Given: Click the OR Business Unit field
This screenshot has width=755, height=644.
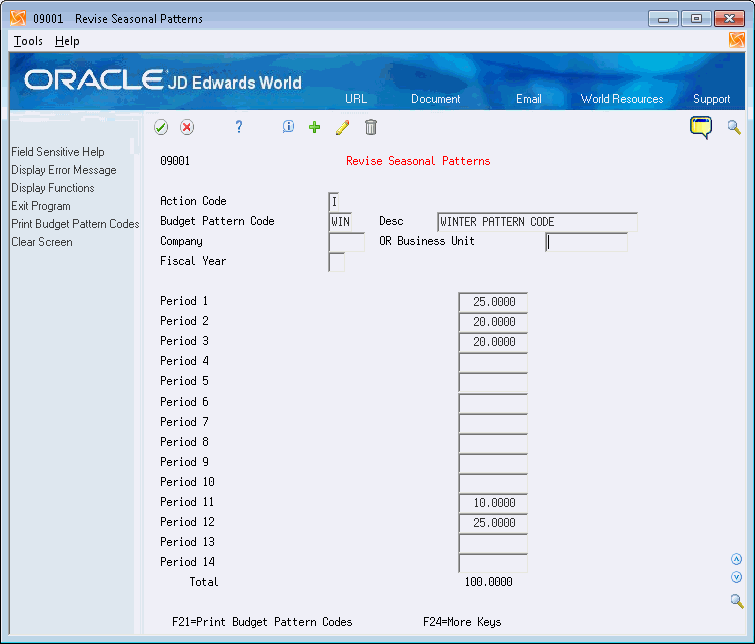Looking at the screenshot, I should pyautogui.click(x=586, y=242).
